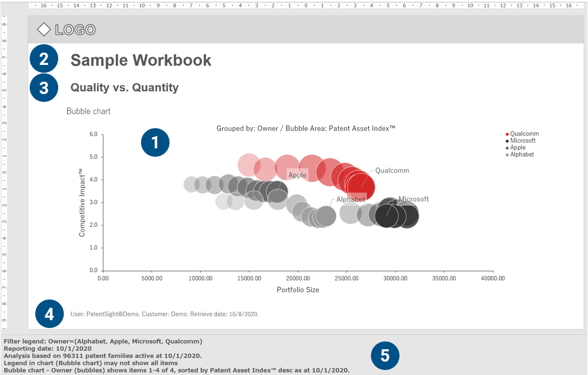
Task: Click the Microsoft legend entry
Action: coord(520,140)
